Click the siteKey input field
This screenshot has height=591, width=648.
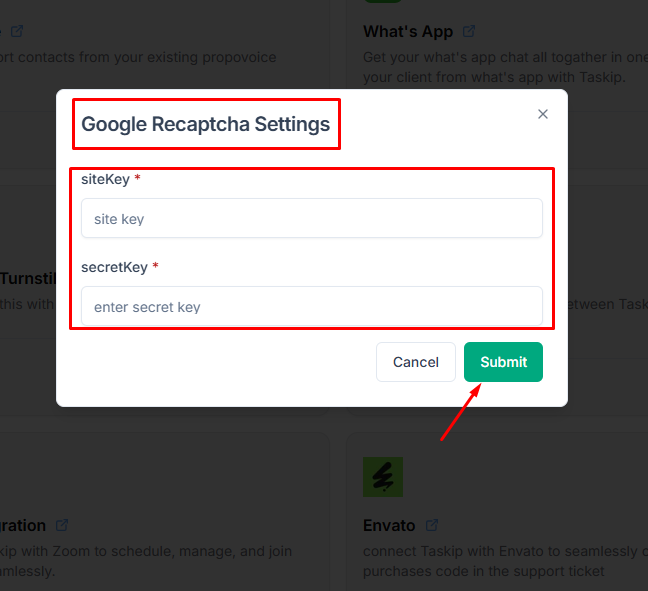[312, 218]
